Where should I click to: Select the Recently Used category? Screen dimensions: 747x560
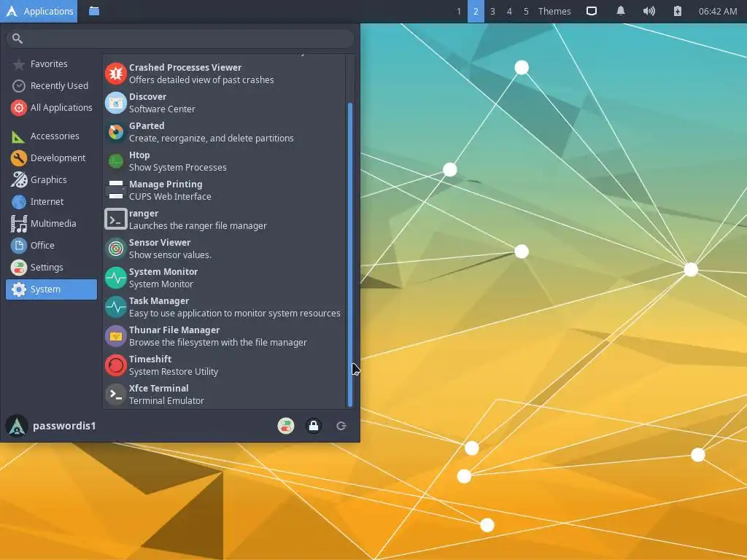[x=52, y=86]
